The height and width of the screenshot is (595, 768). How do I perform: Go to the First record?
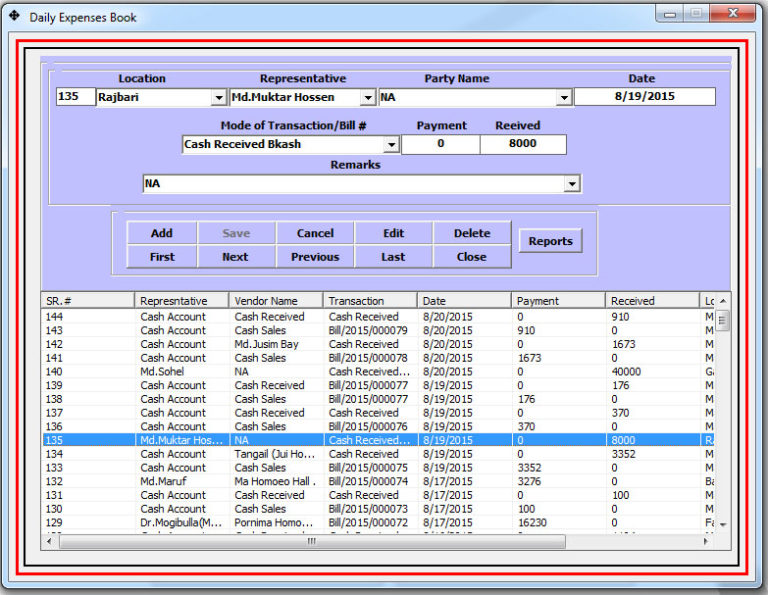click(x=161, y=257)
